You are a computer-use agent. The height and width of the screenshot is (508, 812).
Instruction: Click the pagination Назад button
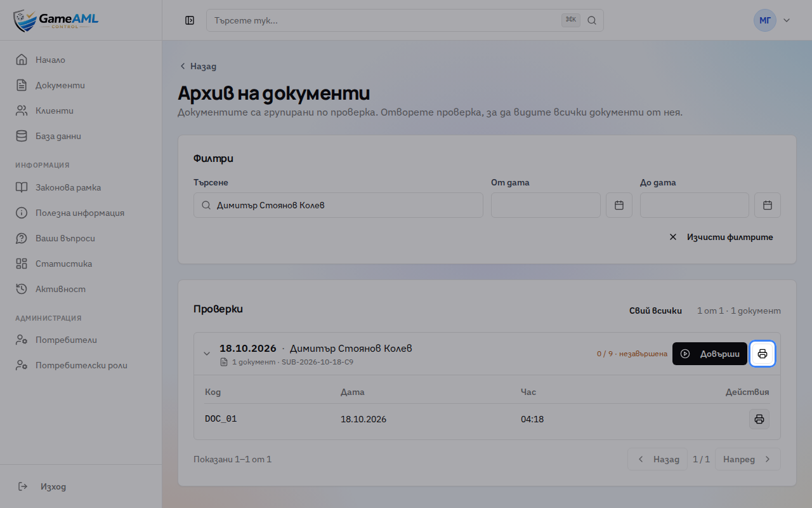(658, 459)
